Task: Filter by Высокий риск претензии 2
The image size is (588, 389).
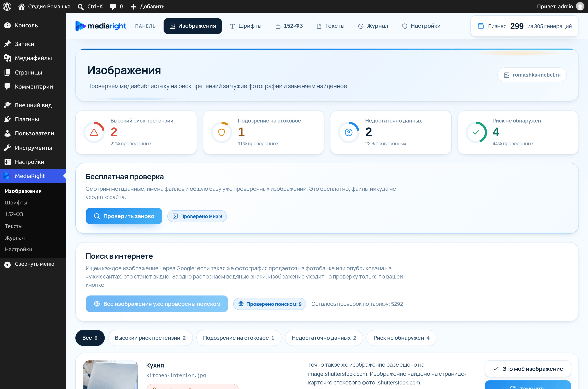Action: pyautogui.click(x=150, y=338)
